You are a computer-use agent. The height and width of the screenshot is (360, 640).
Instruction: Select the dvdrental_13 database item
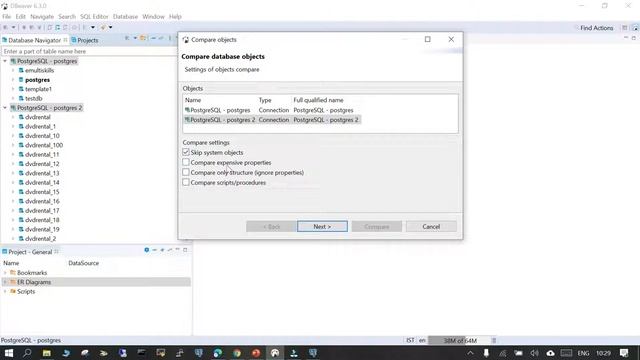click(x=42, y=173)
